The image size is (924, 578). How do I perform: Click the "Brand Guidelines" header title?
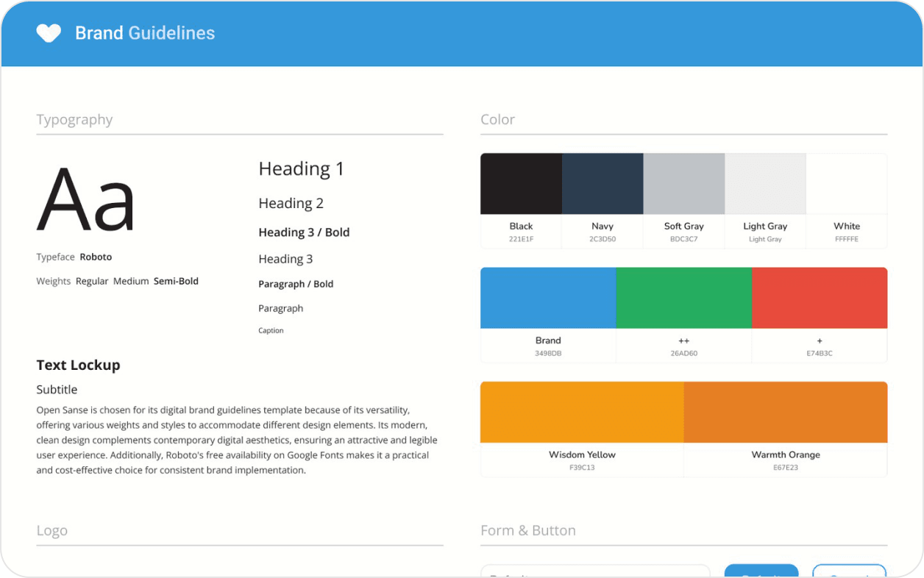pyautogui.click(x=145, y=33)
